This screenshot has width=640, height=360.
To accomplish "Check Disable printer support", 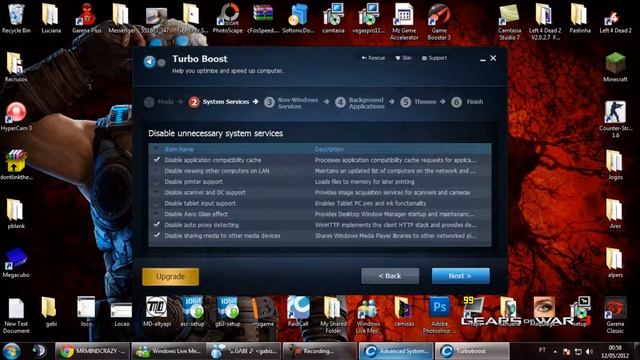I will [x=157, y=181].
